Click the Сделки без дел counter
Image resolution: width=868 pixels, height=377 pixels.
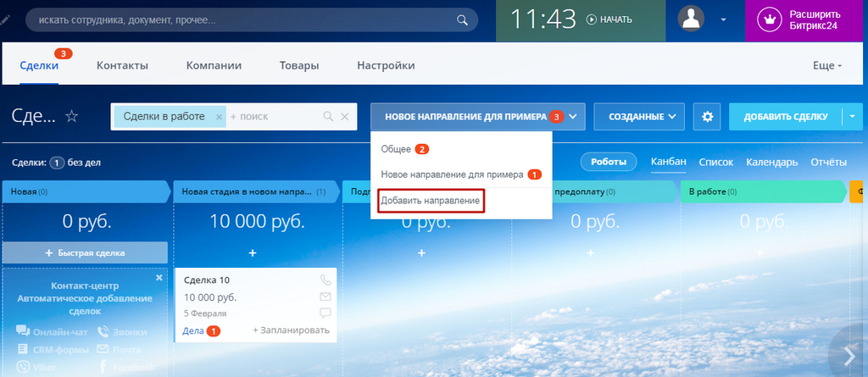[57, 163]
